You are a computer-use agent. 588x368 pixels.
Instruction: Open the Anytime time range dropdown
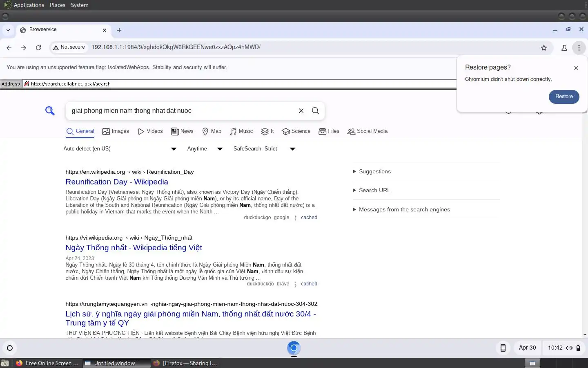click(205, 149)
